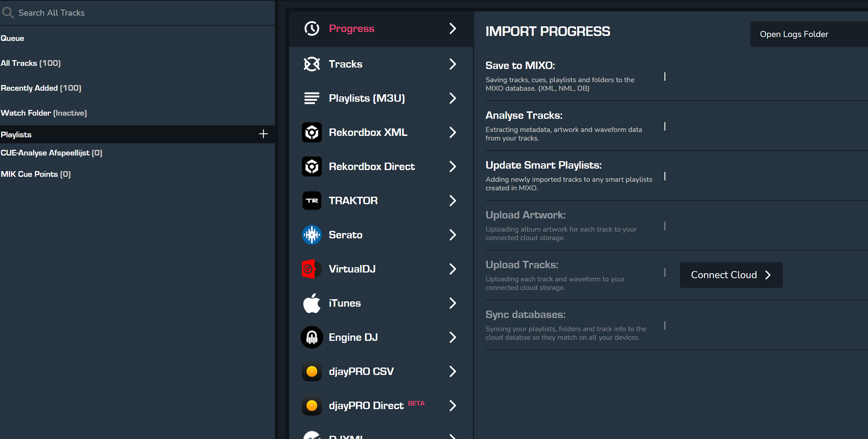The width and height of the screenshot is (868, 439).
Task: Click the iTunes Apple icon
Action: [312, 303]
